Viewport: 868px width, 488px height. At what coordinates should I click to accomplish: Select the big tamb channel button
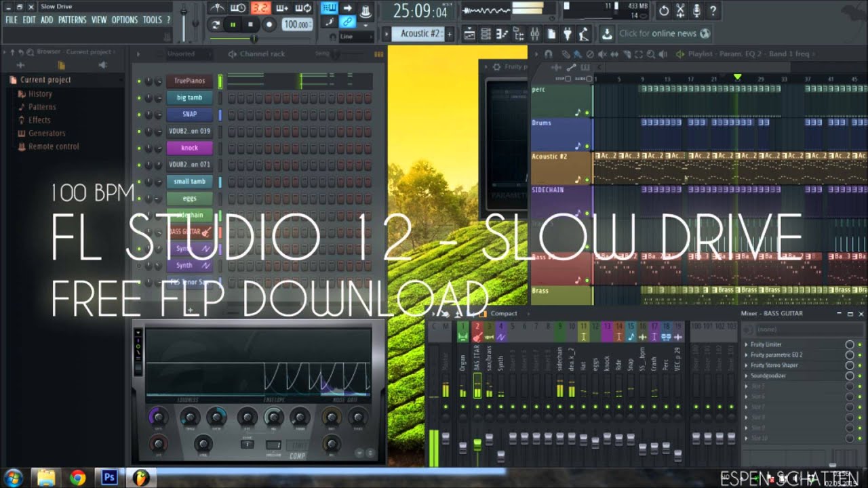pyautogui.click(x=190, y=98)
